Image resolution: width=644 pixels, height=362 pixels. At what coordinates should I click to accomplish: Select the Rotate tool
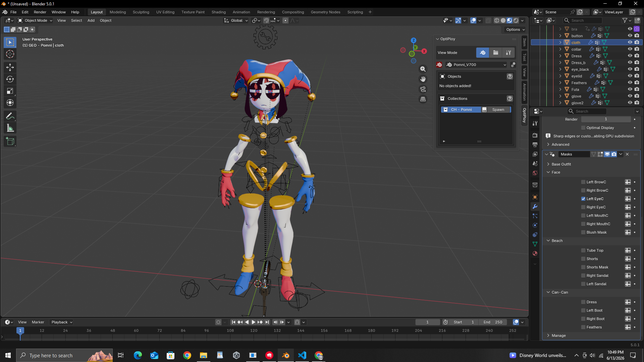[x=10, y=79]
